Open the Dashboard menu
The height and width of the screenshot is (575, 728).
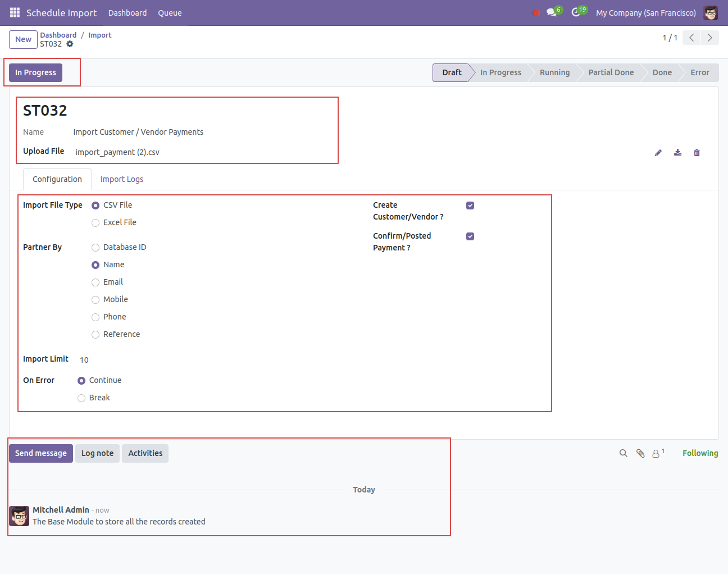click(128, 13)
